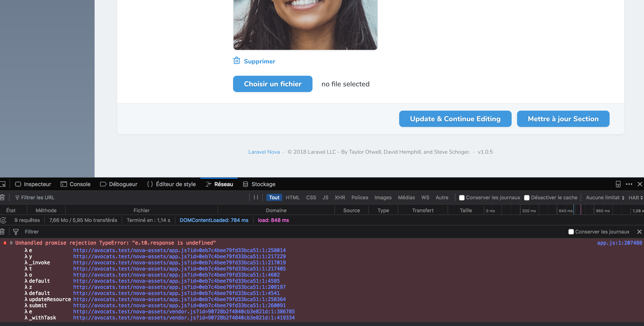Image resolution: width=644 pixels, height=326 pixels.
Task: Click the responsive design mode icon
Action: [x=618, y=184]
